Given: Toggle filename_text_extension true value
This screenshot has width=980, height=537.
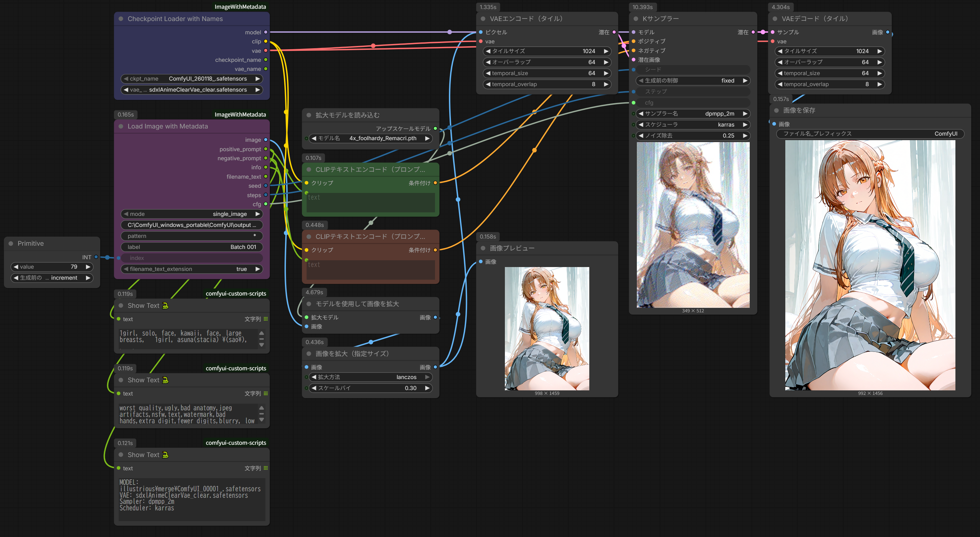Looking at the screenshot, I should tap(192, 269).
